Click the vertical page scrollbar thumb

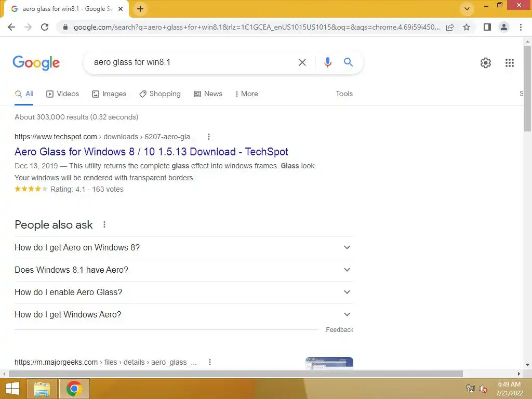click(527, 88)
